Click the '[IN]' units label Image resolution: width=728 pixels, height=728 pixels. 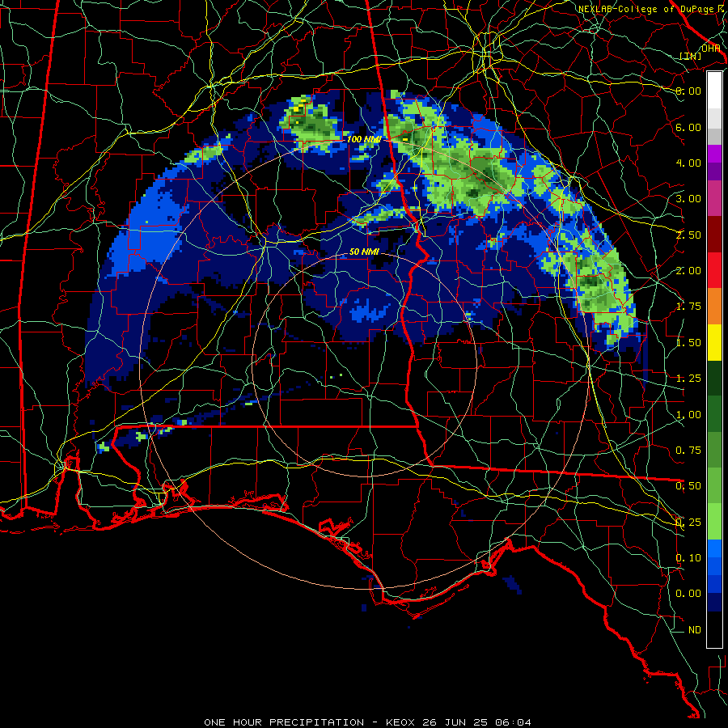pyautogui.click(x=691, y=56)
